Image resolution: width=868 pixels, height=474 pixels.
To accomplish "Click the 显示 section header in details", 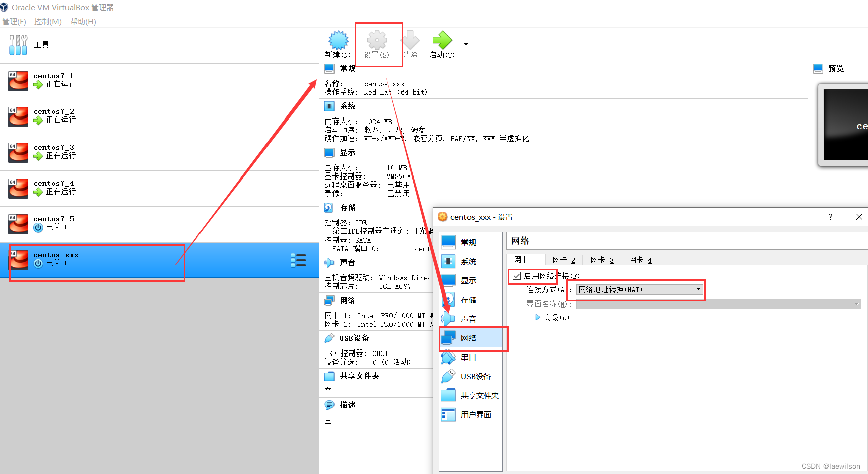I will (348, 152).
